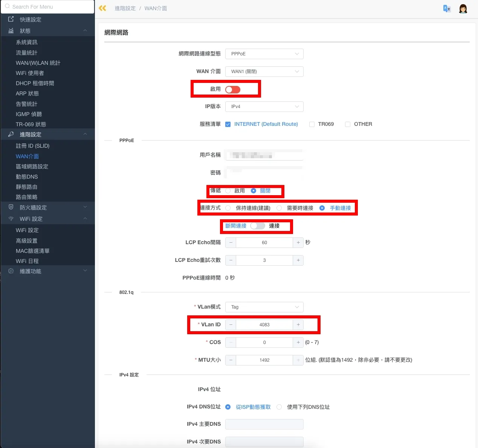Click inside the VLan ID input field

click(264, 324)
